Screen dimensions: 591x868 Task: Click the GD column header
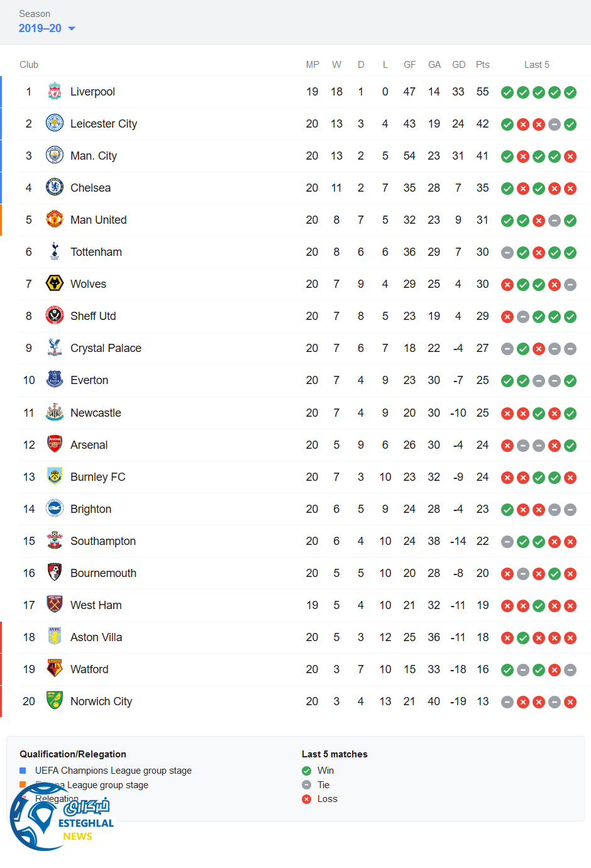point(458,65)
